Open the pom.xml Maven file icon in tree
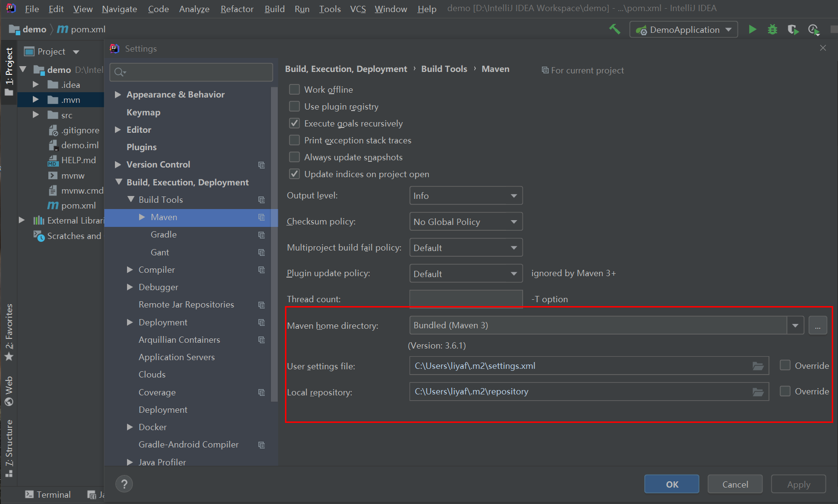This screenshot has height=504, width=838. pos(53,206)
